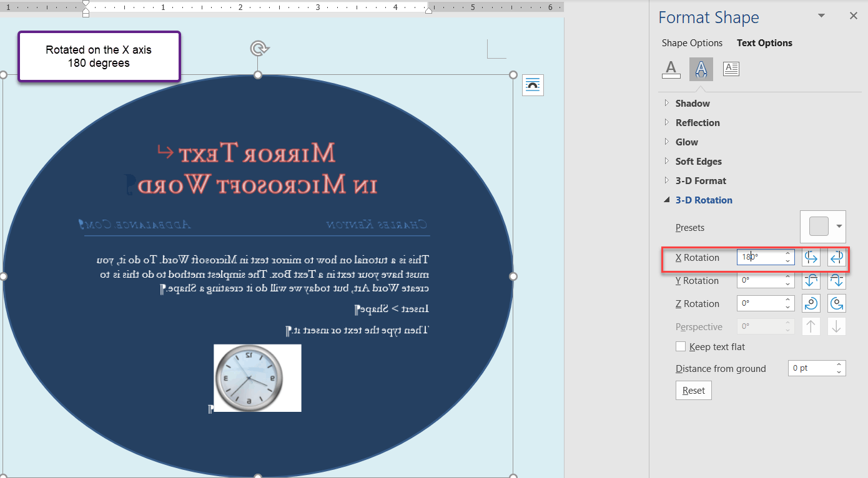
Task: Click the top-right corner sizing handle of shape
Action: click(513, 75)
